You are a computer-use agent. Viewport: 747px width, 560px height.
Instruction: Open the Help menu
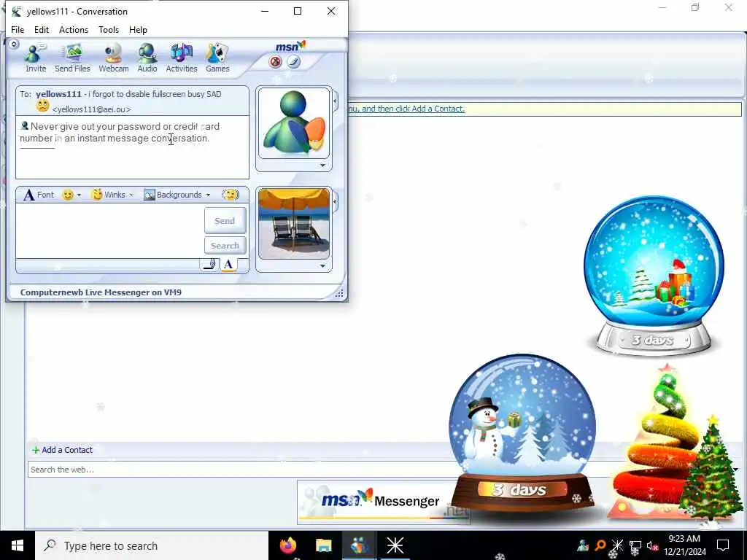click(x=138, y=29)
